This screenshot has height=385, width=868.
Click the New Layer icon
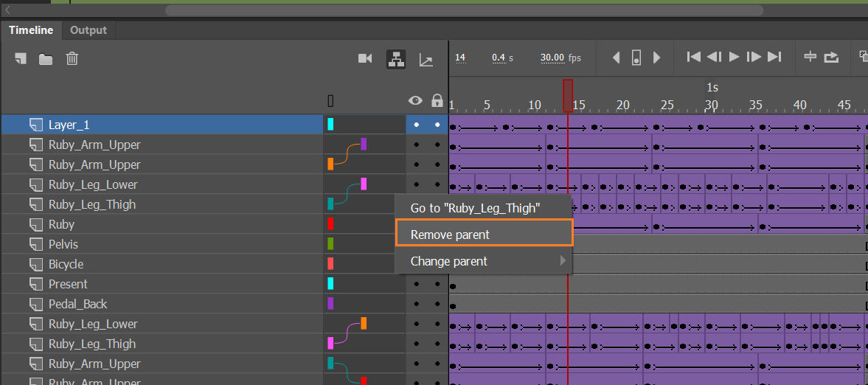click(21, 59)
